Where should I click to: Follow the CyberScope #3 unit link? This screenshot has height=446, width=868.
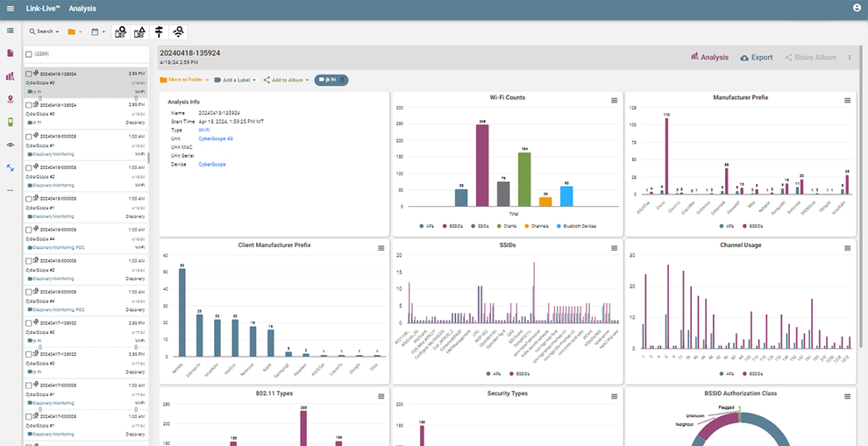(x=216, y=138)
